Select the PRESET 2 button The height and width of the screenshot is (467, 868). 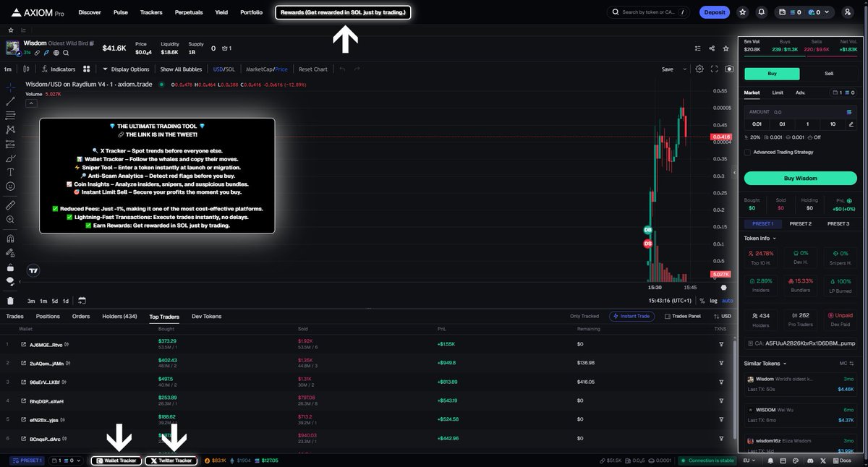pos(801,223)
